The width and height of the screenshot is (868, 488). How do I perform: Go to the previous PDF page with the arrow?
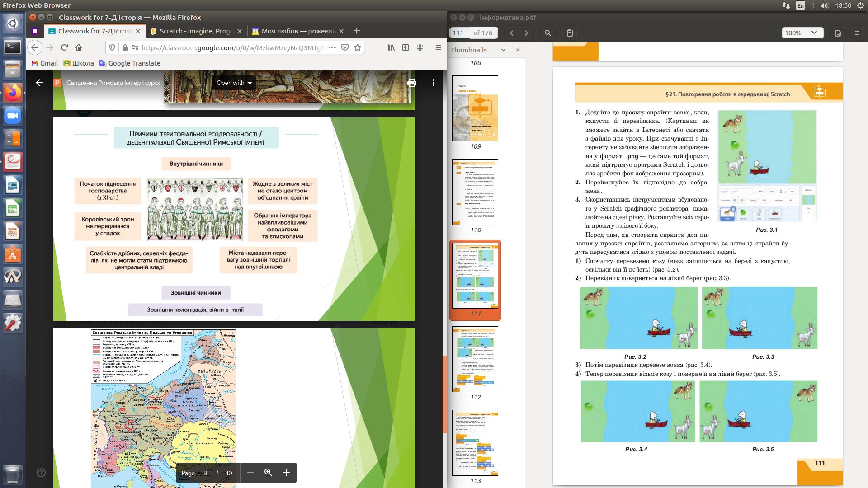[x=512, y=33]
